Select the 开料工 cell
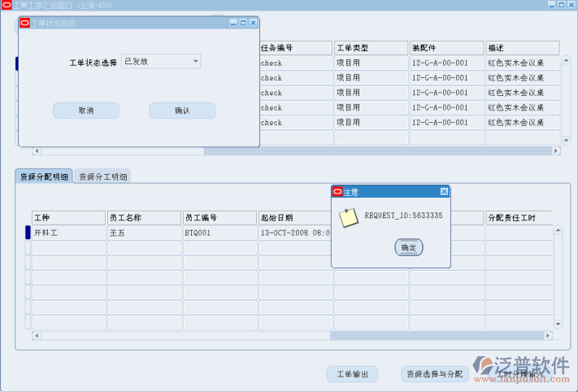Viewport: 578px width, 392px height. [68, 233]
